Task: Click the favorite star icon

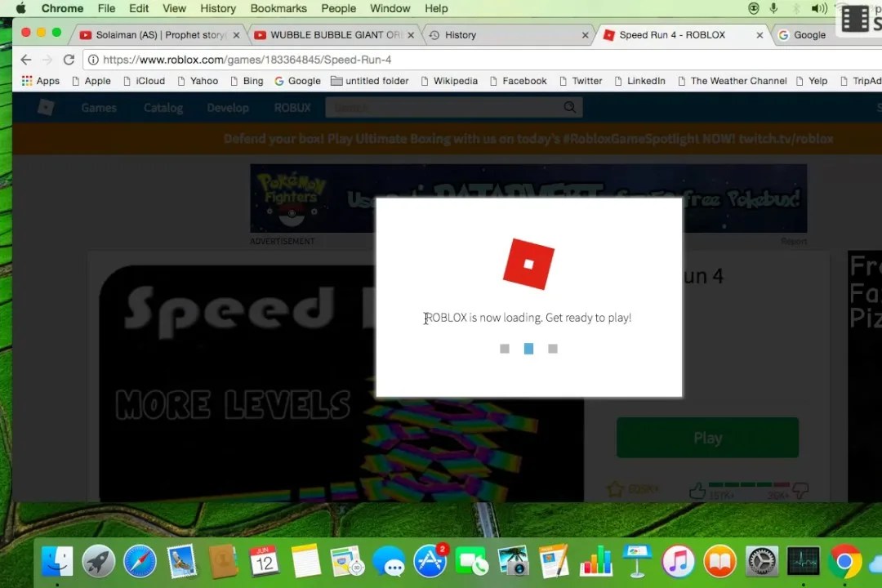Action: [615, 489]
